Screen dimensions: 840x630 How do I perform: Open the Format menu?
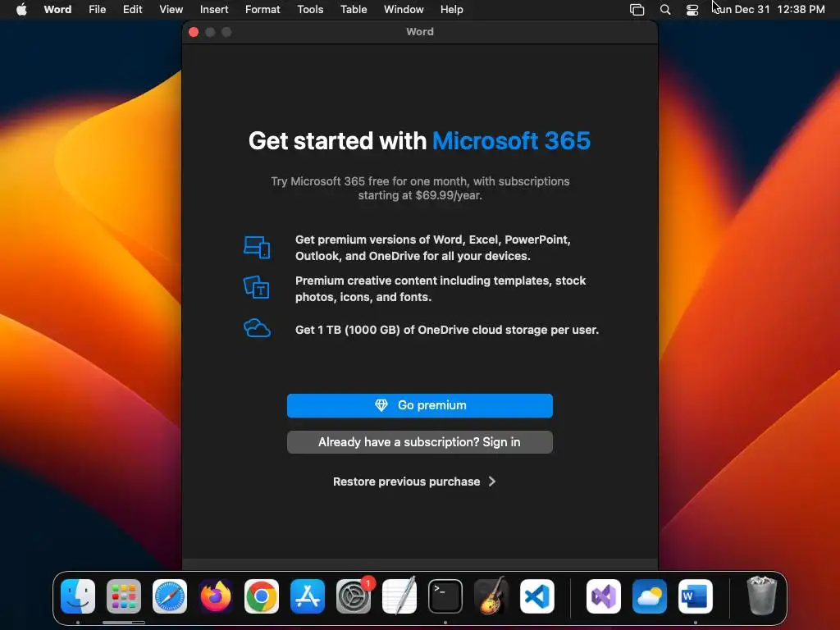pyautogui.click(x=262, y=10)
